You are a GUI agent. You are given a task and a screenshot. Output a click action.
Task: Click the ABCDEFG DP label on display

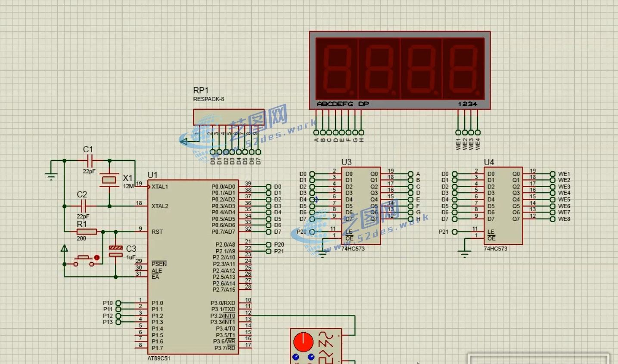pyautogui.click(x=343, y=104)
